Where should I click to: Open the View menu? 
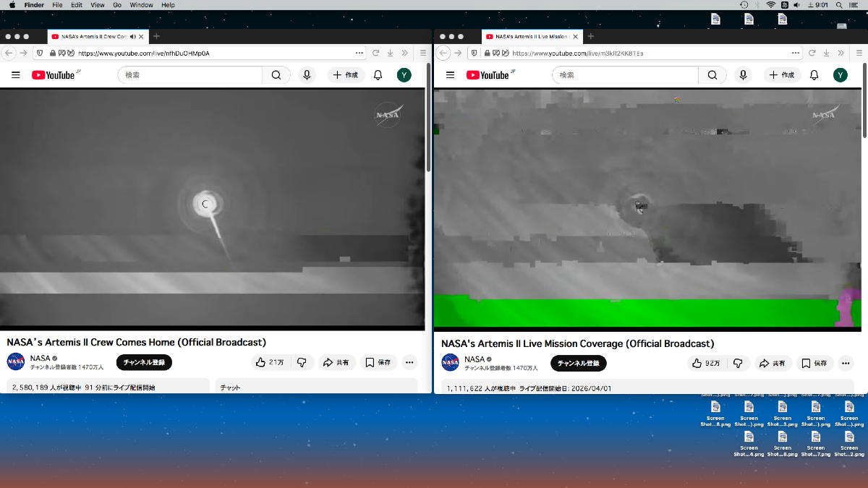[98, 5]
